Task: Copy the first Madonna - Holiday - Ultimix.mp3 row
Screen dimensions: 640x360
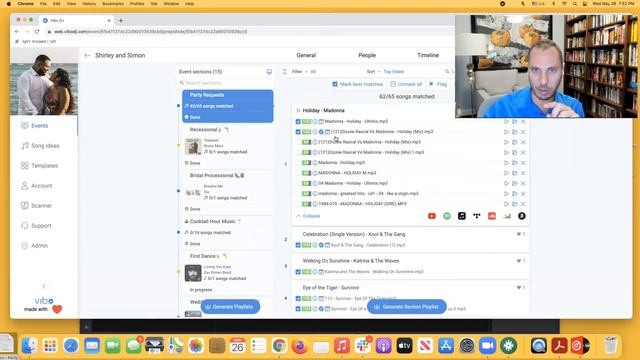Action: click(515, 122)
